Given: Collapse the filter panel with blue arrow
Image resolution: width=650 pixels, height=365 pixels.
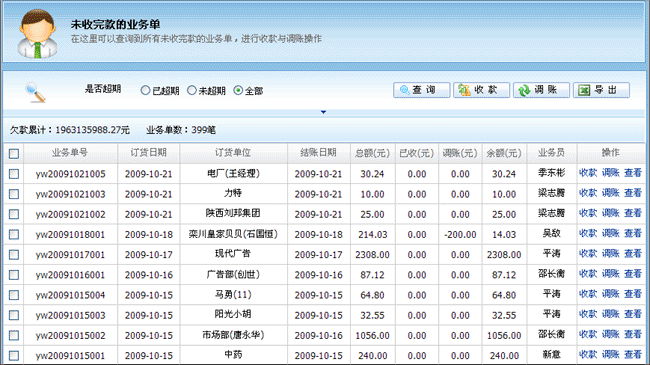Looking at the screenshot, I should tap(323, 112).
